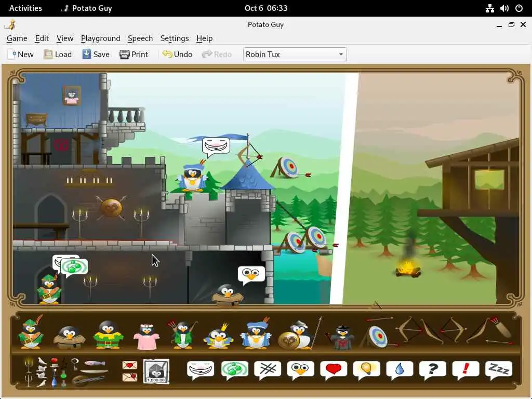
Task: Pick the archery target from palette
Action: click(377, 337)
